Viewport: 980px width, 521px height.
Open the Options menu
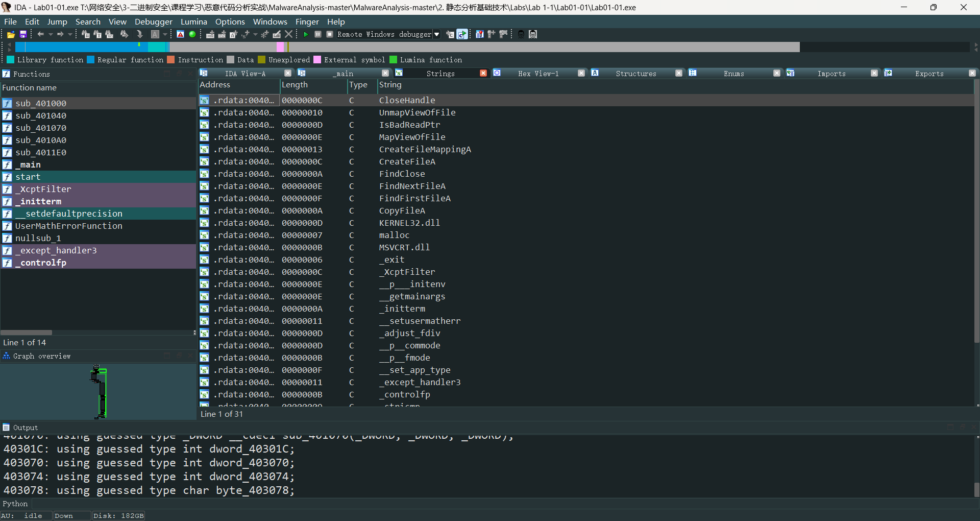coord(230,21)
